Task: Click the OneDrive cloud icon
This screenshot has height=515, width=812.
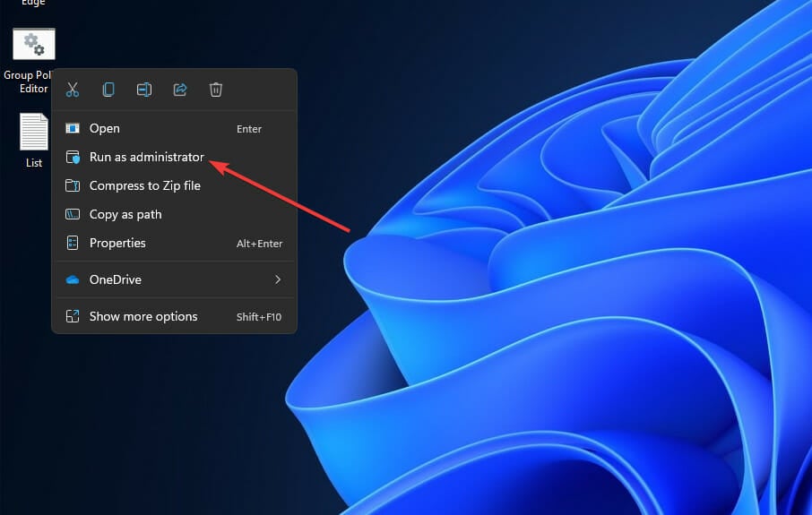Action: click(73, 280)
